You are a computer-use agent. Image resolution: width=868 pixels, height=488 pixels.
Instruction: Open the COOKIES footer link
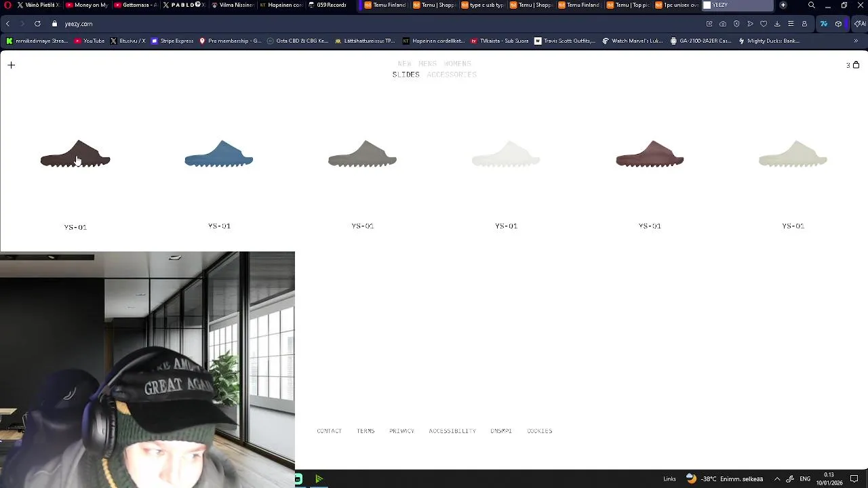click(x=540, y=431)
